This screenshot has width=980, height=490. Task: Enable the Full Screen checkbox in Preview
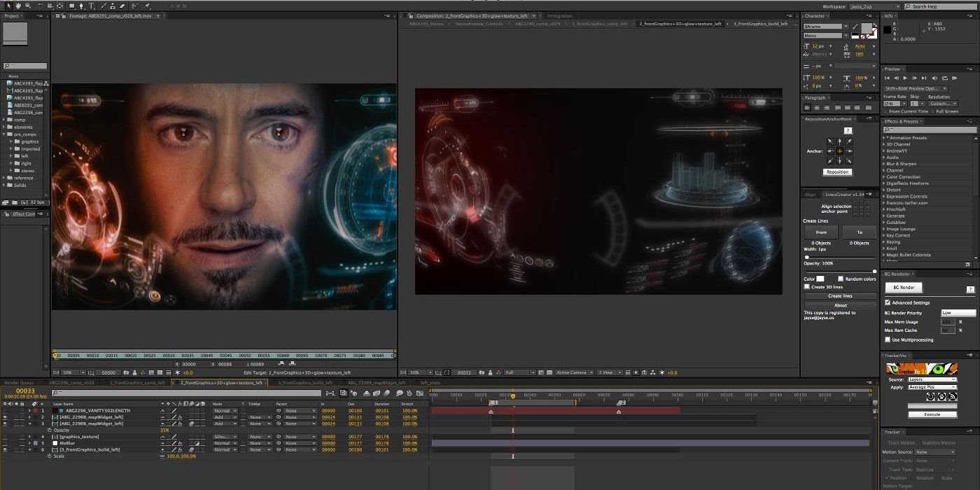point(933,111)
